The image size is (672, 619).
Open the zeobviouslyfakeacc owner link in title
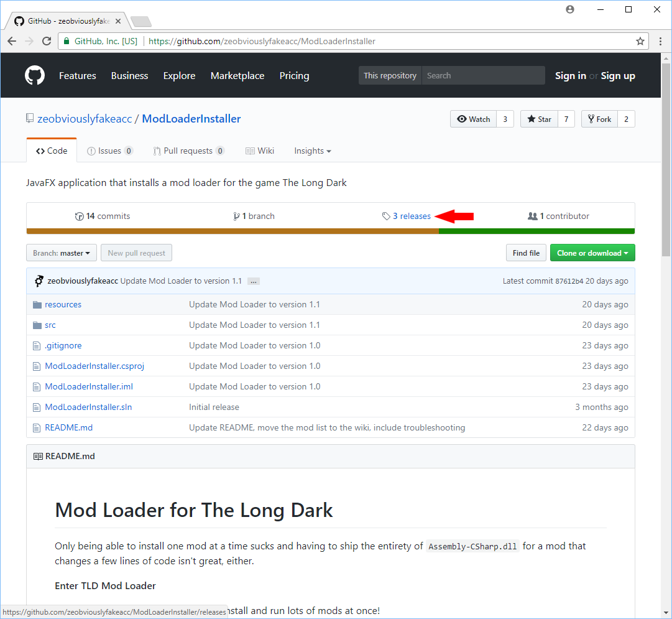click(x=85, y=119)
